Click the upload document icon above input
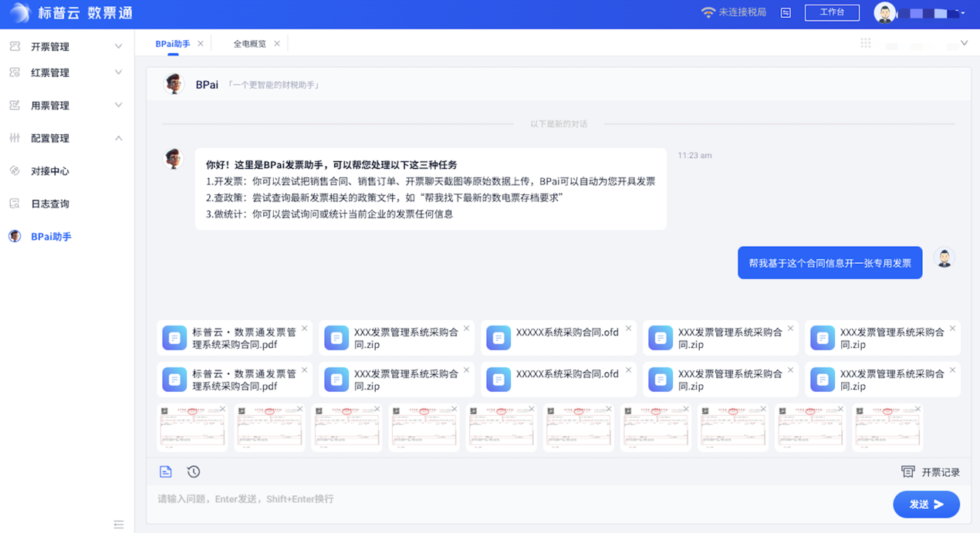This screenshot has width=980, height=533. [x=166, y=471]
